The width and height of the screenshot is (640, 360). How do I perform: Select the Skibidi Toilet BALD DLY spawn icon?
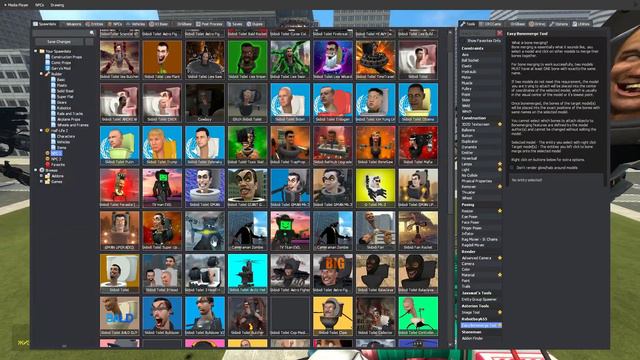(x=120, y=316)
